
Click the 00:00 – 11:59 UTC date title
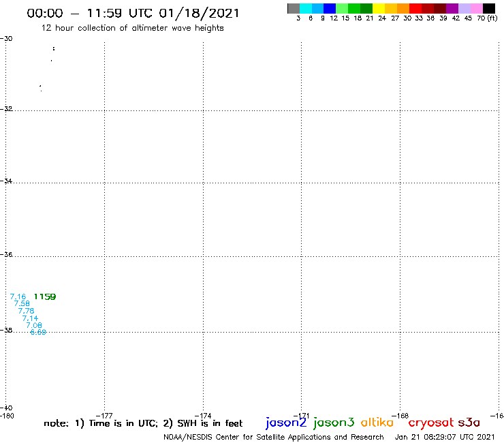coord(133,13)
